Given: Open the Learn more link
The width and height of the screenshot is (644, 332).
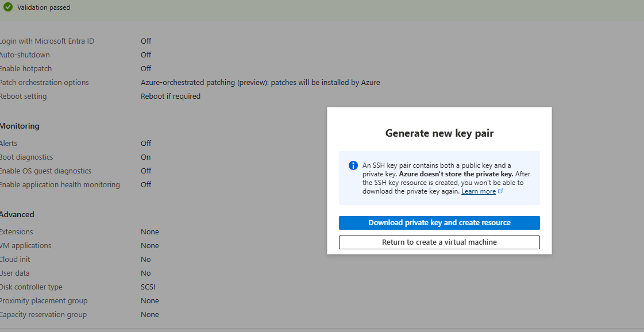Looking at the screenshot, I should click(478, 191).
